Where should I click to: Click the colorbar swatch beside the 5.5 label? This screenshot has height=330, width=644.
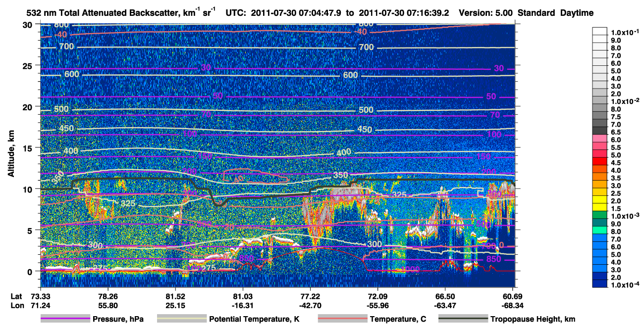600,147
